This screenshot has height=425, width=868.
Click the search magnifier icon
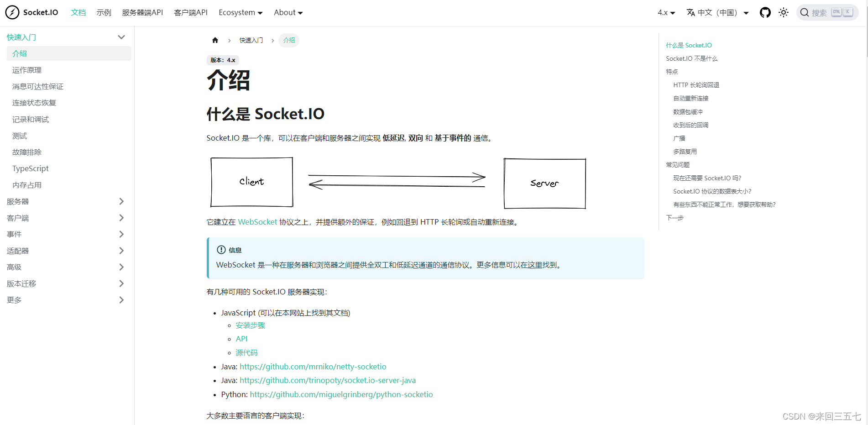click(x=805, y=12)
